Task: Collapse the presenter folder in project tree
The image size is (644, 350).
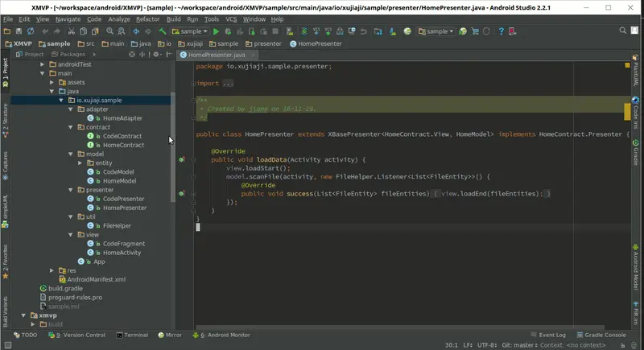Action: coord(71,190)
